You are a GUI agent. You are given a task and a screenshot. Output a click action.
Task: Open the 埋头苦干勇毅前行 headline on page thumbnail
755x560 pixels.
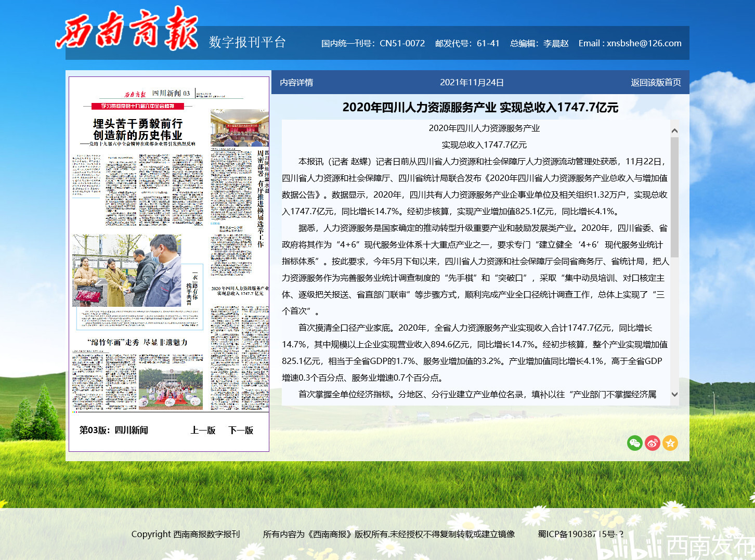pyautogui.click(x=138, y=129)
